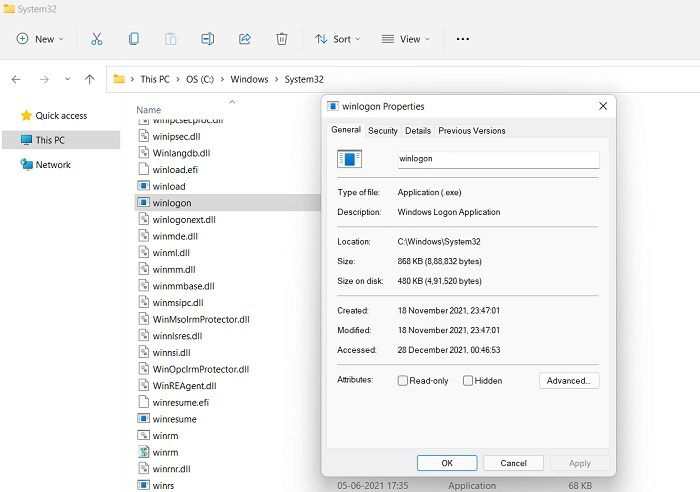Click the winrm script file icon
Screen dimensions: 700x492
tap(143, 452)
